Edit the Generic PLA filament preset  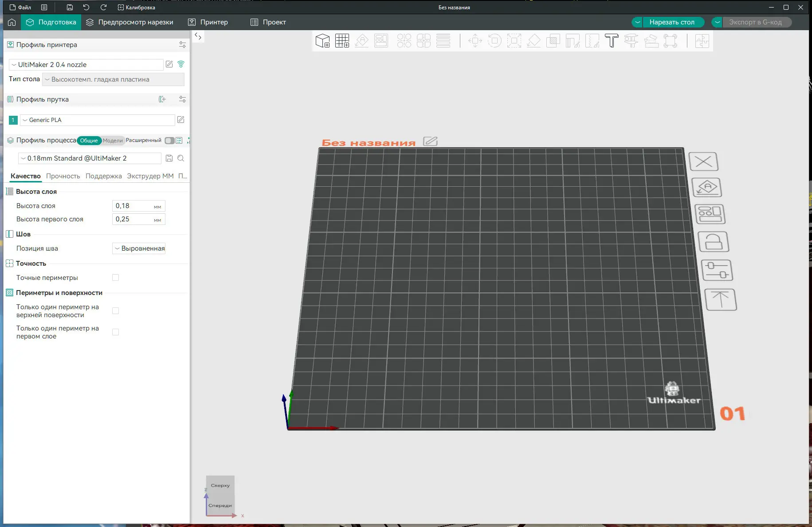pyautogui.click(x=181, y=120)
